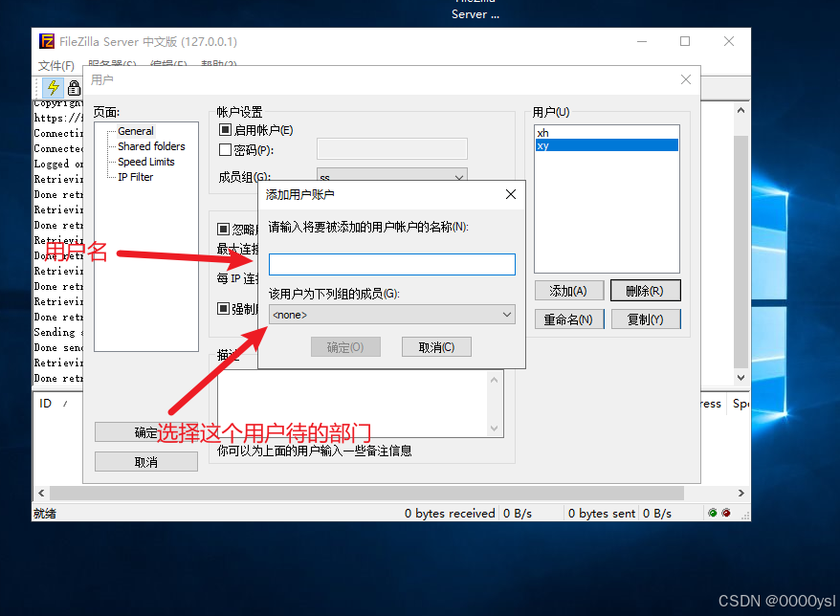Select user xh in the list
Viewport: 840px width, 616px height.
point(607,133)
